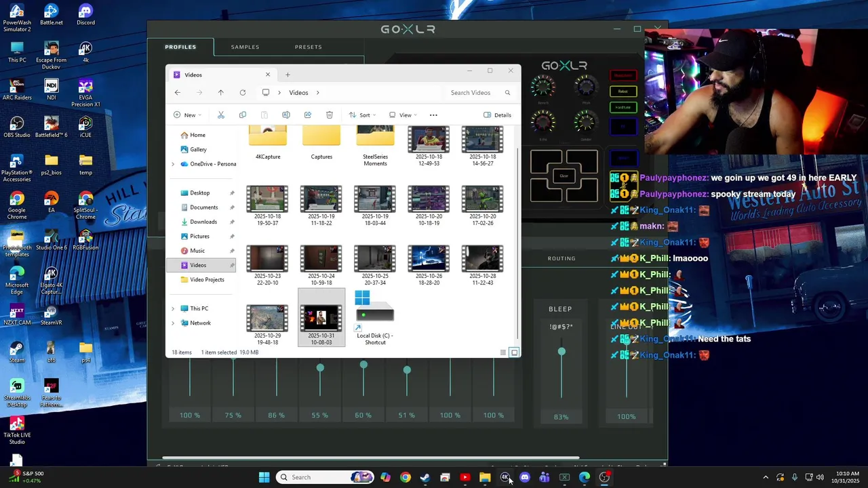Image resolution: width=868 pixels, height=488 pixels.
Task: Open the New dropdown in Explorer
Action: [x=187, y=115]
